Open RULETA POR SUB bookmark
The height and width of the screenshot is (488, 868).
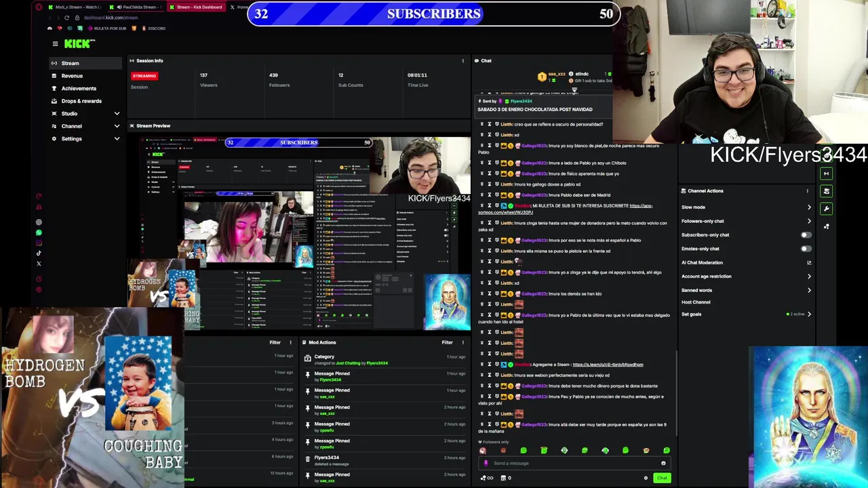coord(106,28)
